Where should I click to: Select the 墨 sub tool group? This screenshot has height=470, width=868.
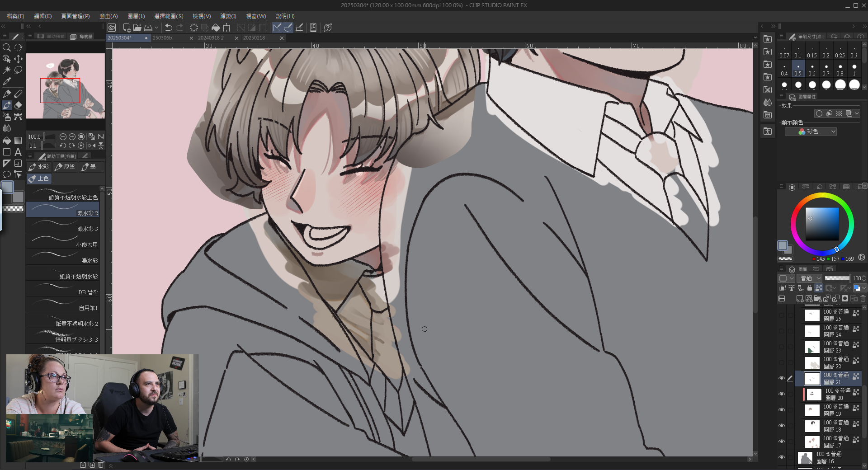91,167
